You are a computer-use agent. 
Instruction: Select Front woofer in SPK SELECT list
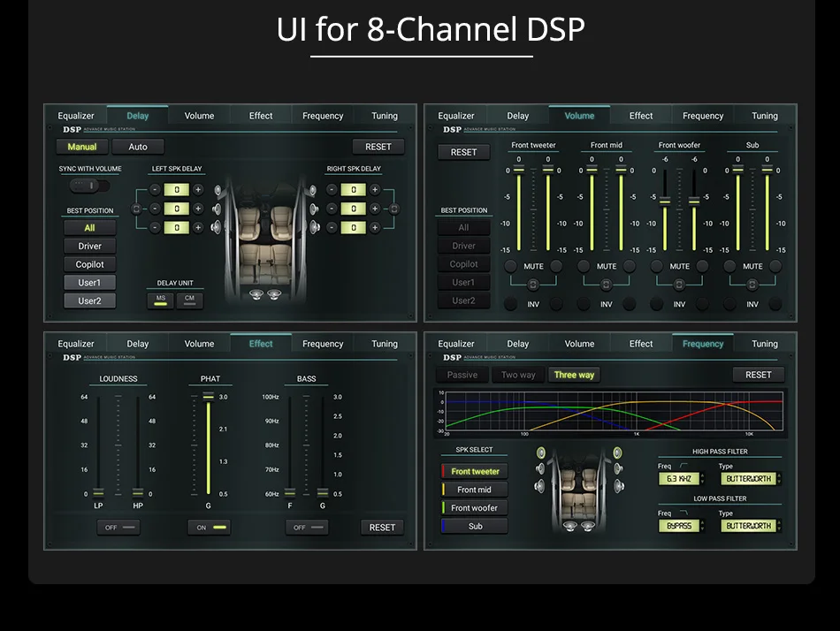click(474, 508)
